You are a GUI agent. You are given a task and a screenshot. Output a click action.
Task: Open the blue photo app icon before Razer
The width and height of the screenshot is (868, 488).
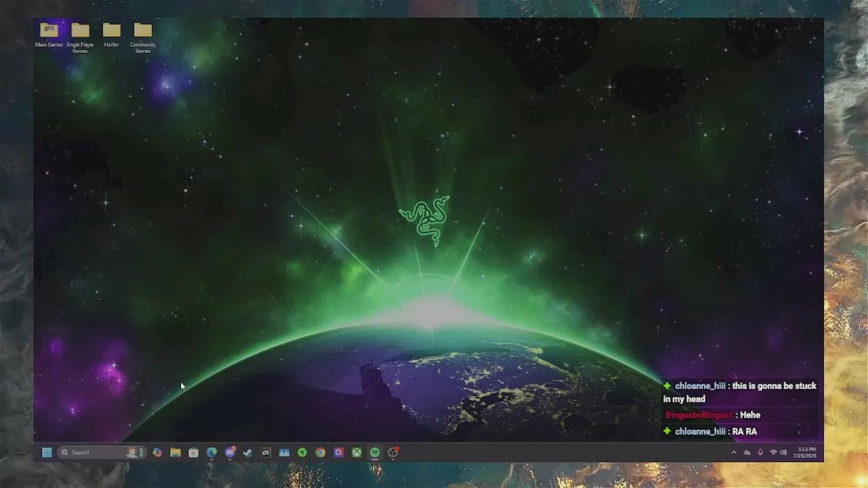pyautogui.click(x=284, y=452)
